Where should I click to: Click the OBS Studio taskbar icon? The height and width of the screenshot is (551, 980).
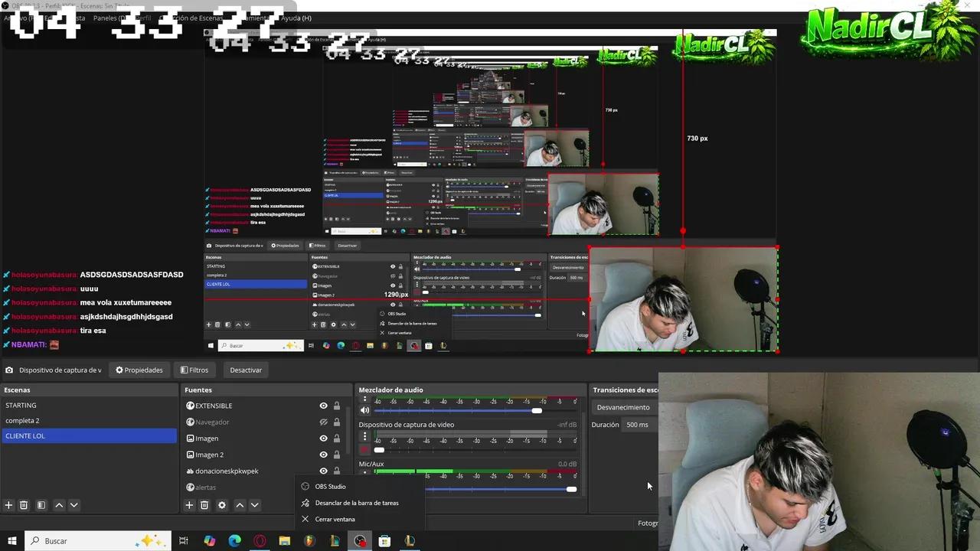(360, 541)
